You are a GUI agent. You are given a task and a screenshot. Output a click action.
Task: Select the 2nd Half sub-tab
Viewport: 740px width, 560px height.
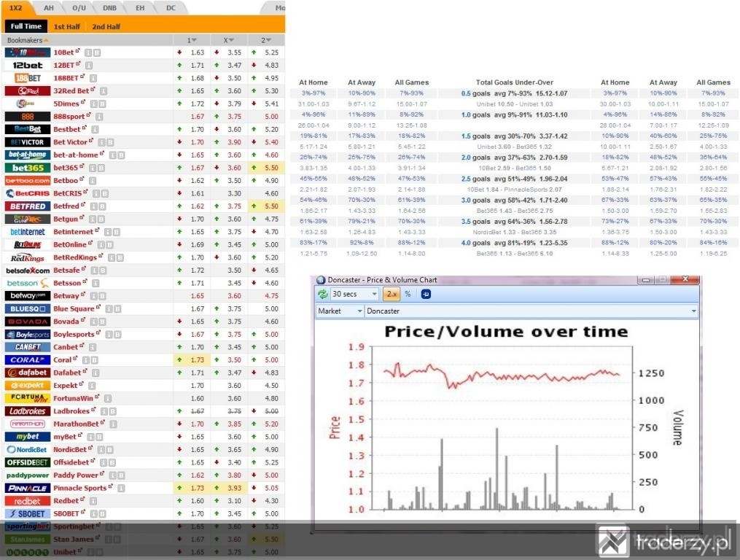(106, 26)
